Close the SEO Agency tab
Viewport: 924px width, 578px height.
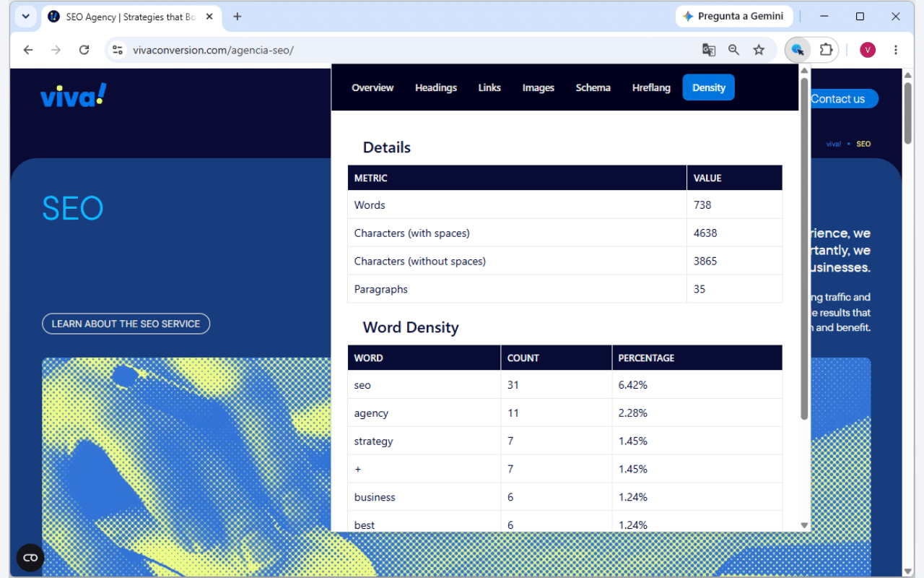pos(209,17)
